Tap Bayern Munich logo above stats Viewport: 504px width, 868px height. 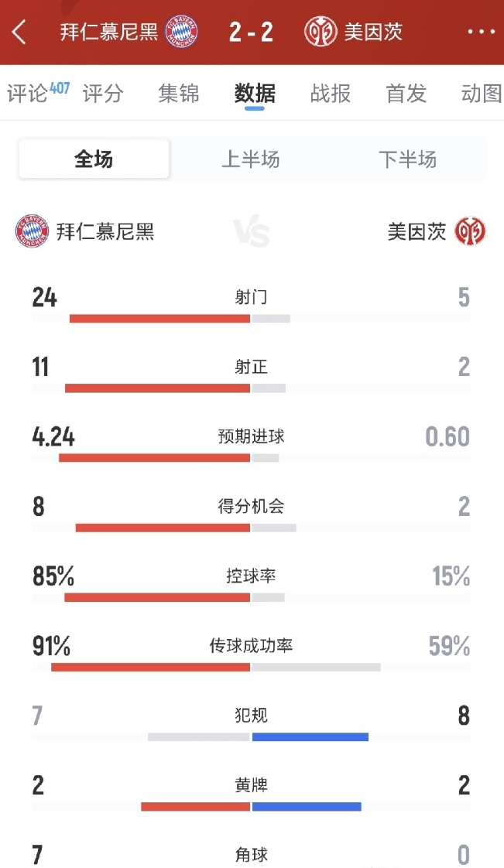tap(32, 231)
